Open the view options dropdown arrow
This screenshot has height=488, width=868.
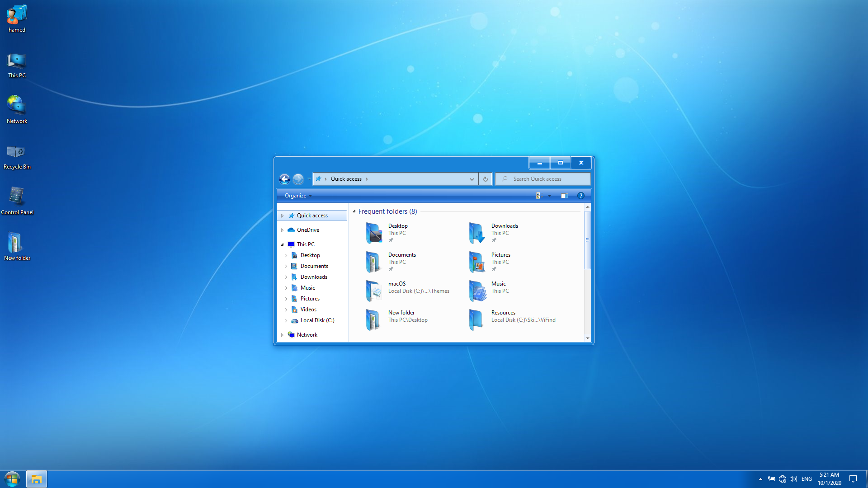(549, 196)
